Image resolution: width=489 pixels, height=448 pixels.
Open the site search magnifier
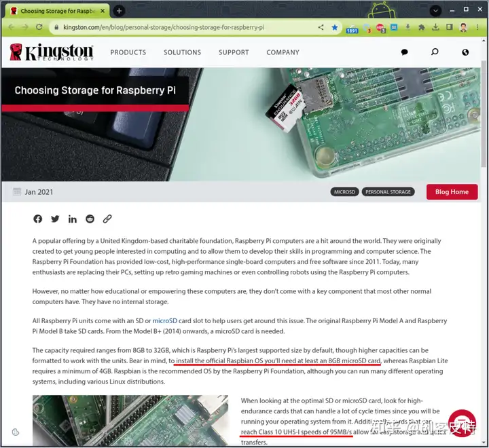click(435, 52)
